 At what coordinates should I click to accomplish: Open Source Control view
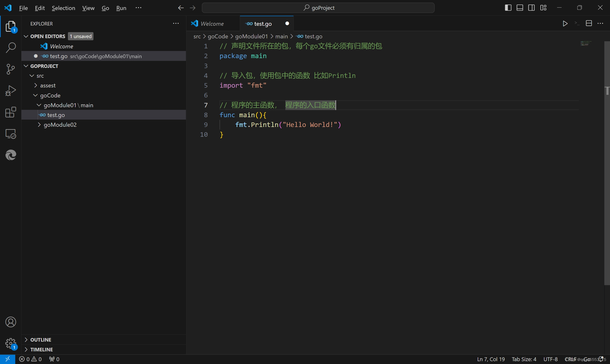pyautogui.click(x=10, y=69)
